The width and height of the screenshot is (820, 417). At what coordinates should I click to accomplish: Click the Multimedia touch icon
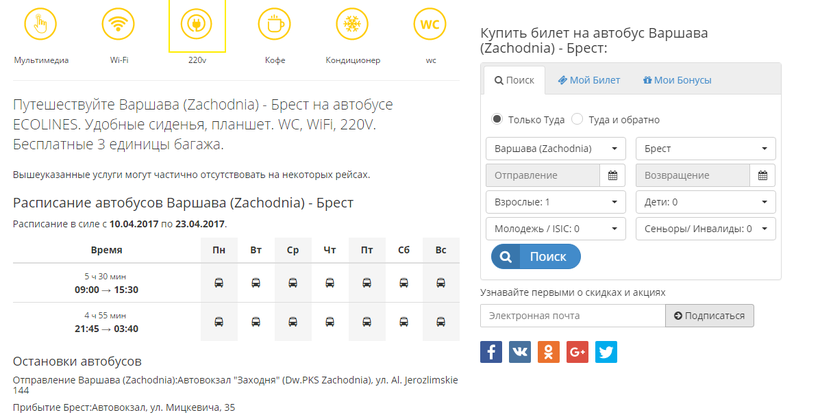(41, 24)
